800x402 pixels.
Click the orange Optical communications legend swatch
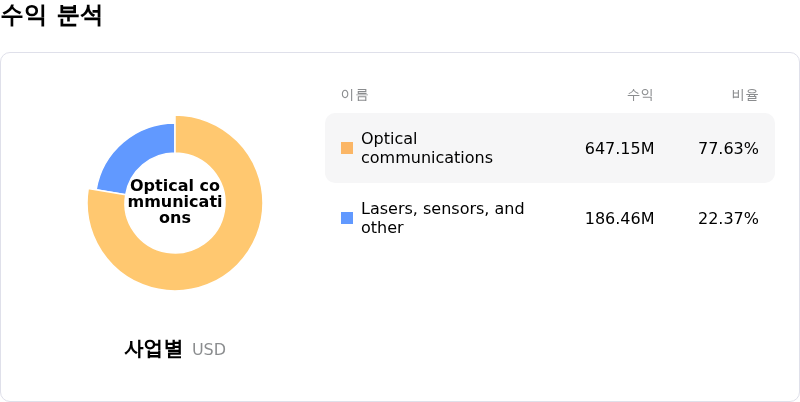click(347, 148)
